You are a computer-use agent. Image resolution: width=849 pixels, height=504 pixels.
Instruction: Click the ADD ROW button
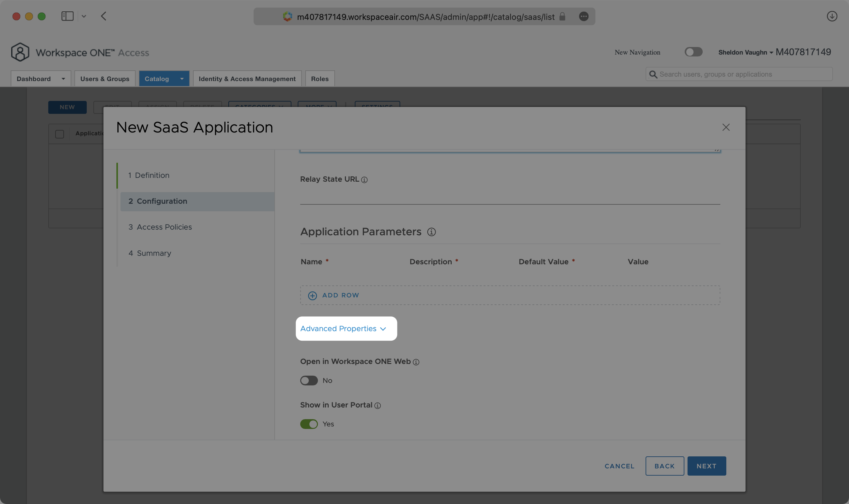[334, 295]
